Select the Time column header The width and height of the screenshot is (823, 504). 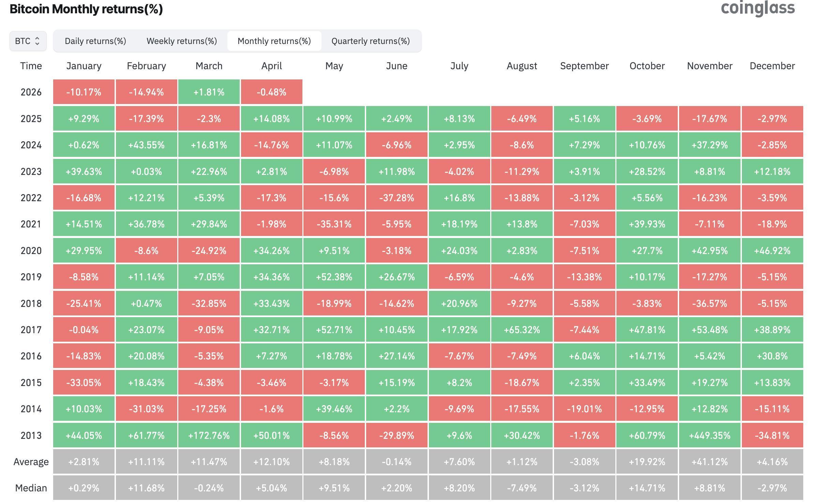(31, 65)
